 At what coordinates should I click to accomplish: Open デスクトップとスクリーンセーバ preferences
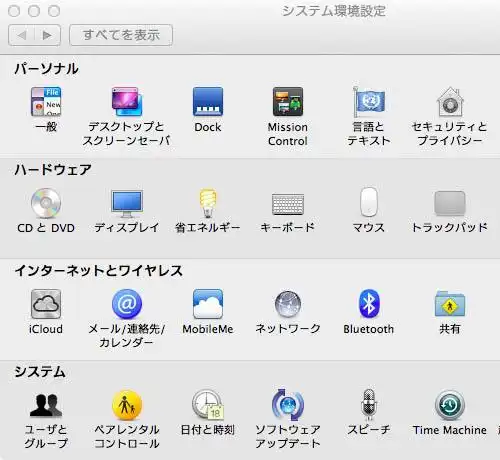tap(127, 102)
